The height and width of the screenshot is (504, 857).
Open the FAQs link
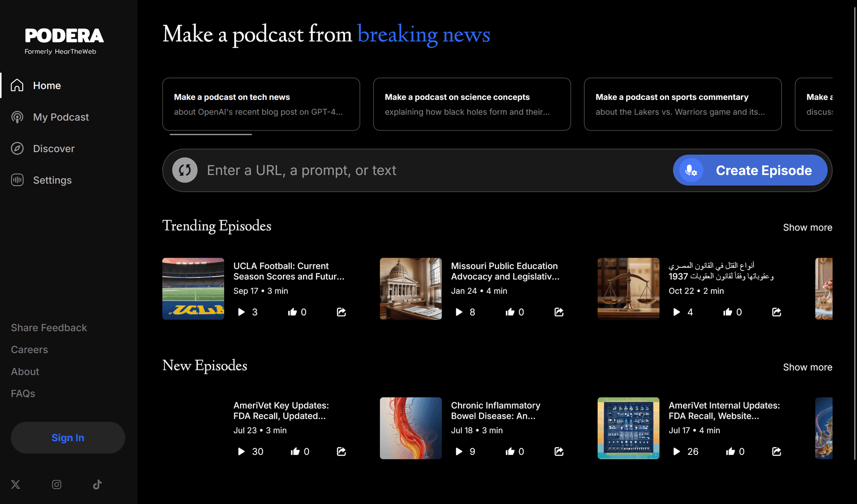(x=23, y=393)
